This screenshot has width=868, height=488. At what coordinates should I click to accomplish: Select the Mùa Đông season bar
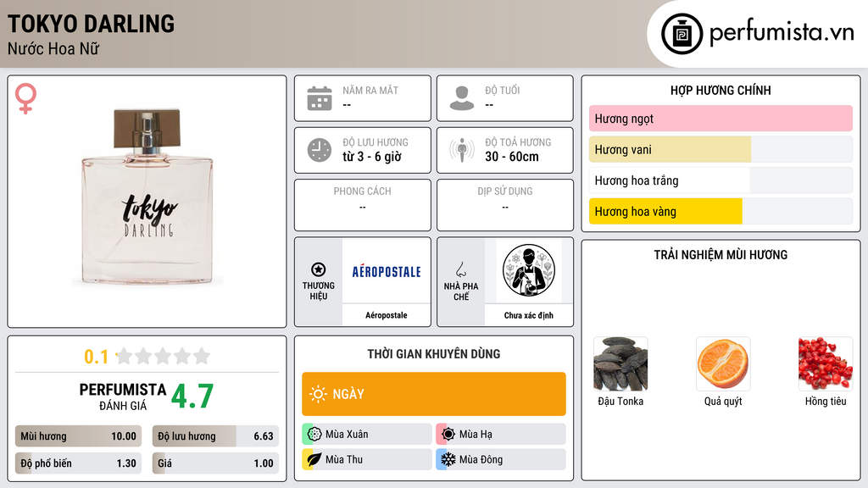click(x=501, y=459)
